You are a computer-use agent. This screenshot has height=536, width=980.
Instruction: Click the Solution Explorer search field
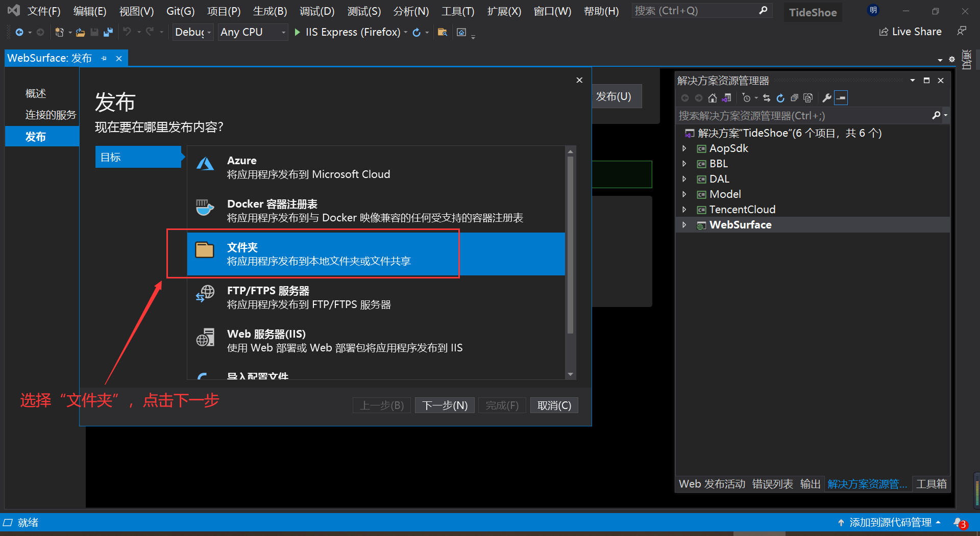click(804, 116)
